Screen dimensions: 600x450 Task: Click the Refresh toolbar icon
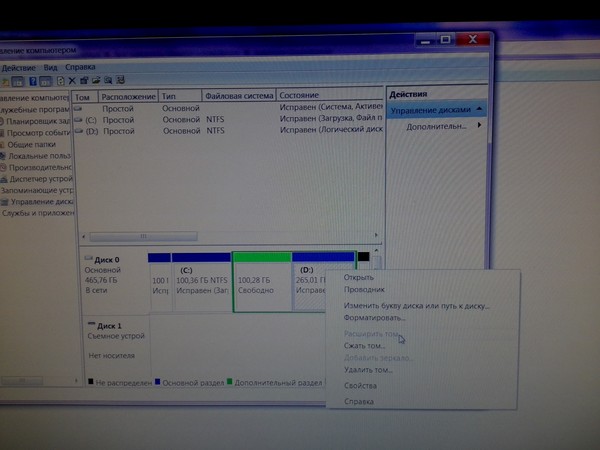(x=60, y=81)
